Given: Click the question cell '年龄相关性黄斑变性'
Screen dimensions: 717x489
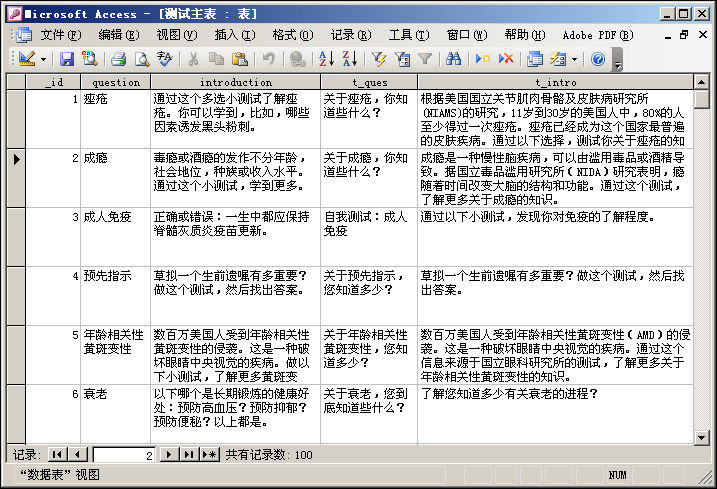Looking at the screenshot, I should (x=116, y=355).
